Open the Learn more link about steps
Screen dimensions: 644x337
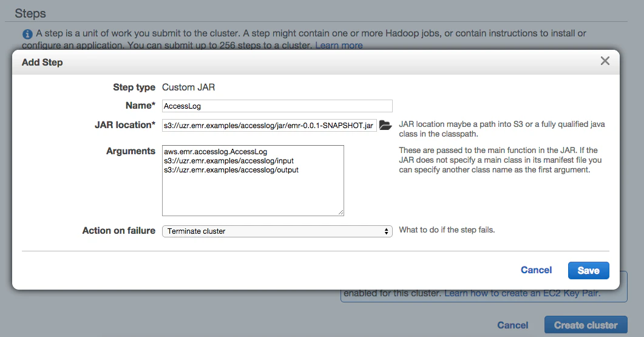tap(339, 45)
